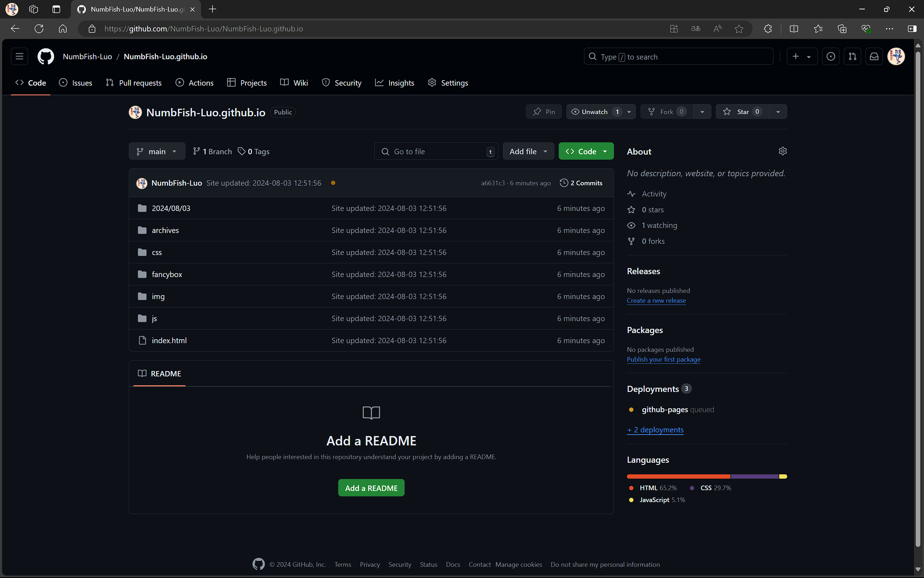Expand the main branch selector
Image resolution: width=924 pixels, height=578 pixels.
click(157, 151)
